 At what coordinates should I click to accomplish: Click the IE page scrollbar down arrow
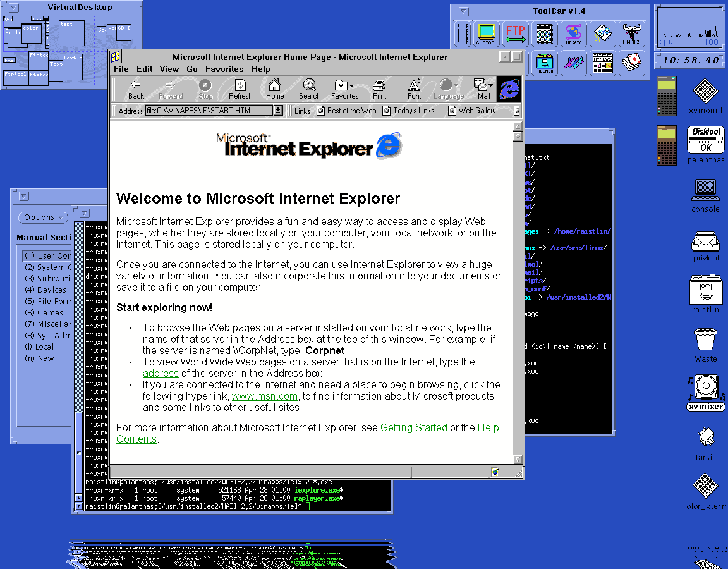[518, 460]
